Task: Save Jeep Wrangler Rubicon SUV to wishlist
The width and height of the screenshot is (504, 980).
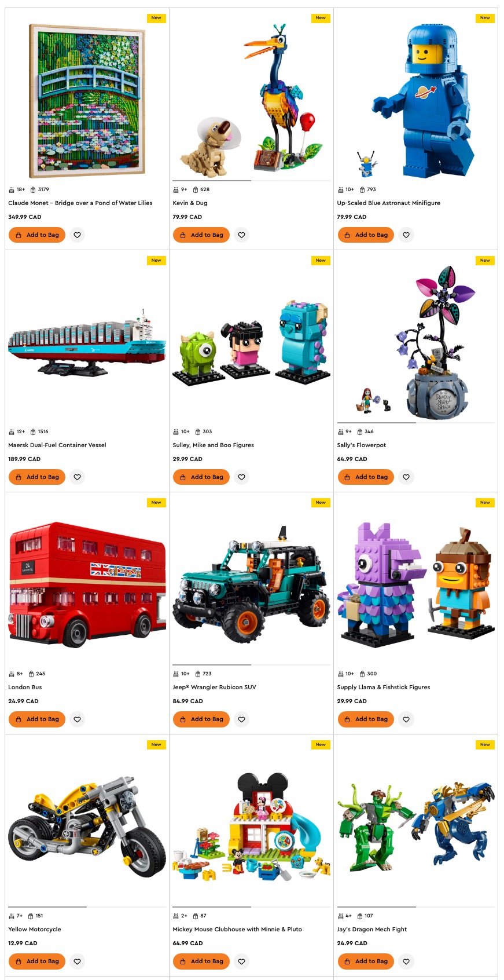Action: (x=242, y=719)
